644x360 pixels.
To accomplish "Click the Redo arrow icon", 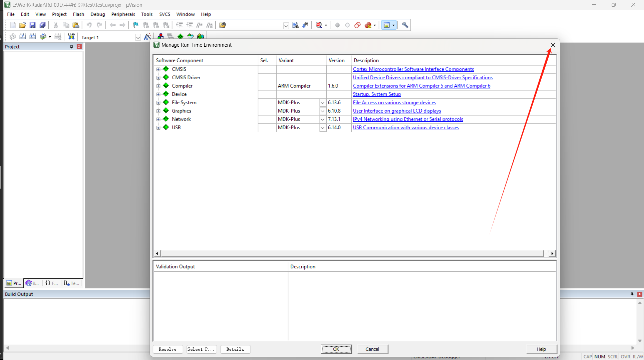I will (99, 25).
